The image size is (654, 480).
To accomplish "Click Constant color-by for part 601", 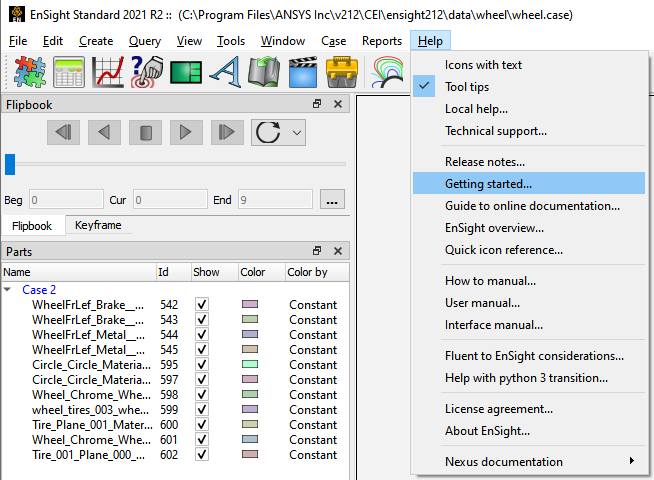I will tap(313, 440).
